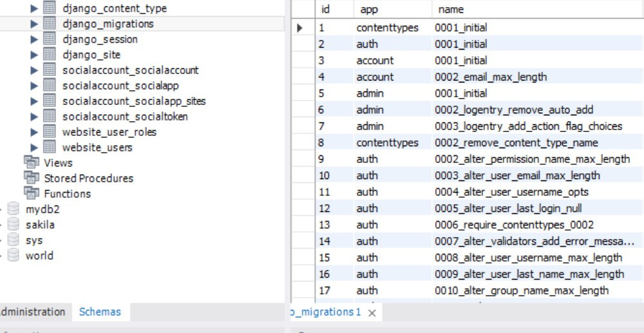
Task: Click the 0002_logentry_remove_auto_add cell
Action: tap(538, 109)
